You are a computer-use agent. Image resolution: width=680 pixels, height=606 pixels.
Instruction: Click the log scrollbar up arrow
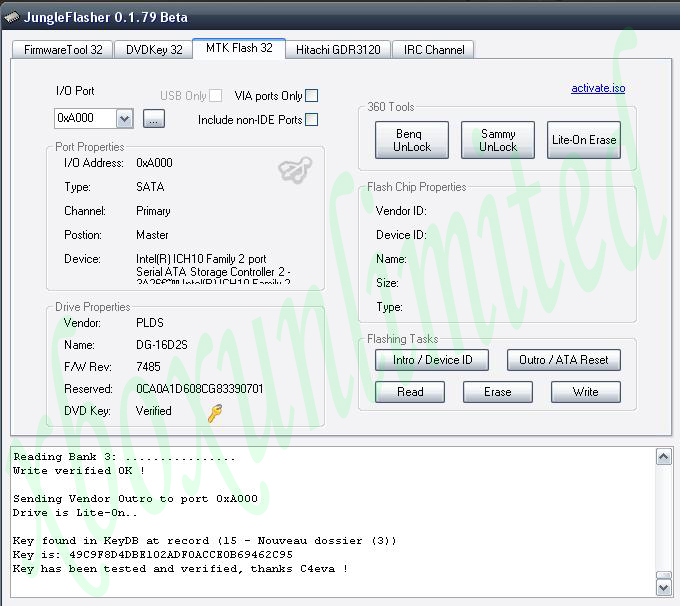click(x=663, y=457)
